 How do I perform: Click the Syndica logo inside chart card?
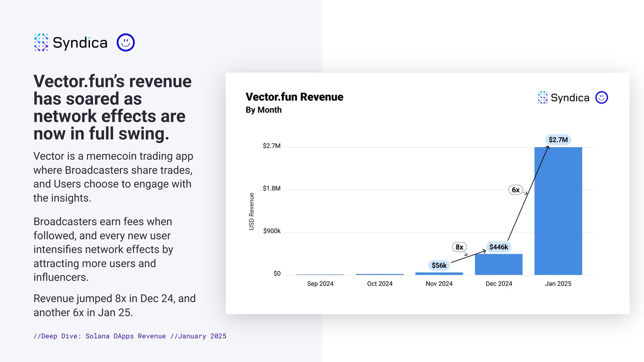[563, 97]
